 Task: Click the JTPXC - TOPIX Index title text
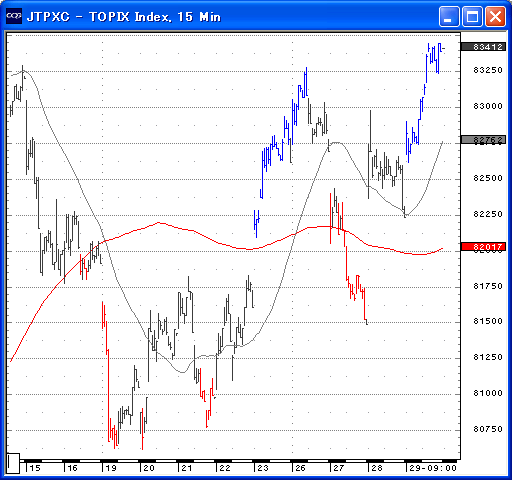(99, 17)
